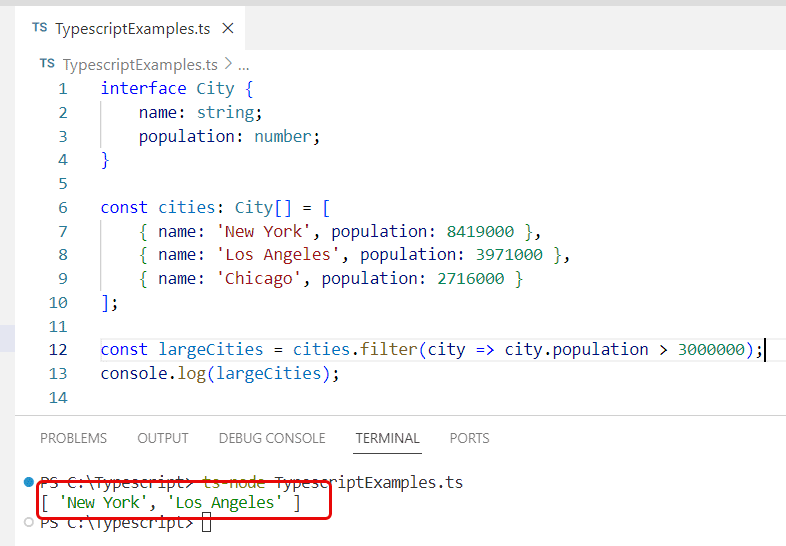Select the TypescriptExamples.ts editor tab
Image resolution: width=786 pixels, height=546 pixels.
pos(130,29)
